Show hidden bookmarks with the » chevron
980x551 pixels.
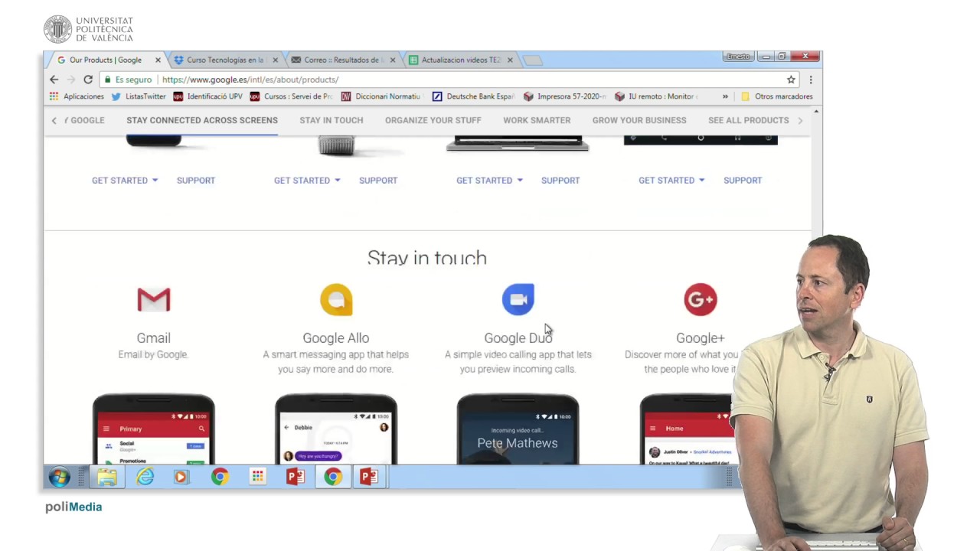[725, 96]
